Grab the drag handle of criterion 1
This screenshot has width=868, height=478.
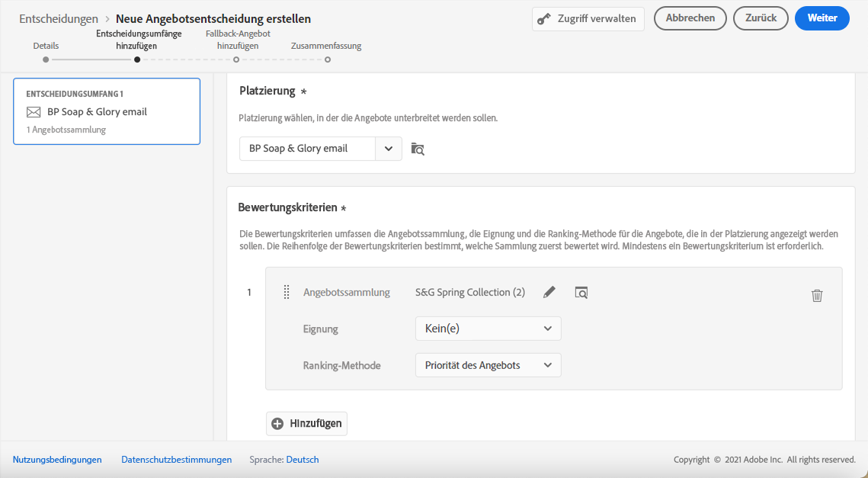click(287, 292)
